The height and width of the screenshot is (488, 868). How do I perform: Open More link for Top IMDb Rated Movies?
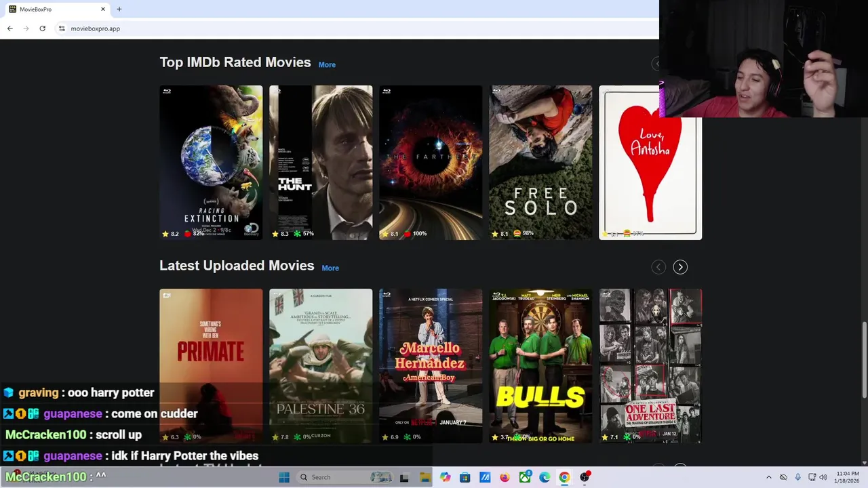click(x=327, y=64)
